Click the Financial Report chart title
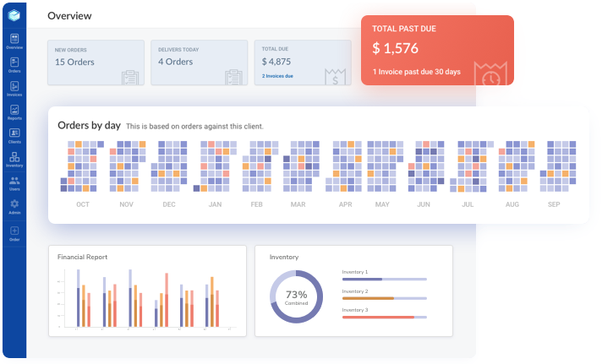 click(82, 257)
